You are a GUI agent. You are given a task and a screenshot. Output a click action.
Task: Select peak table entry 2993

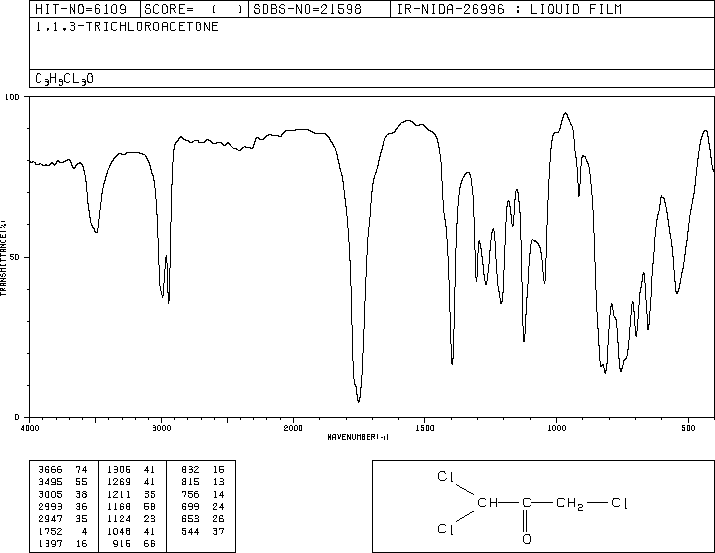click(63, 506)
